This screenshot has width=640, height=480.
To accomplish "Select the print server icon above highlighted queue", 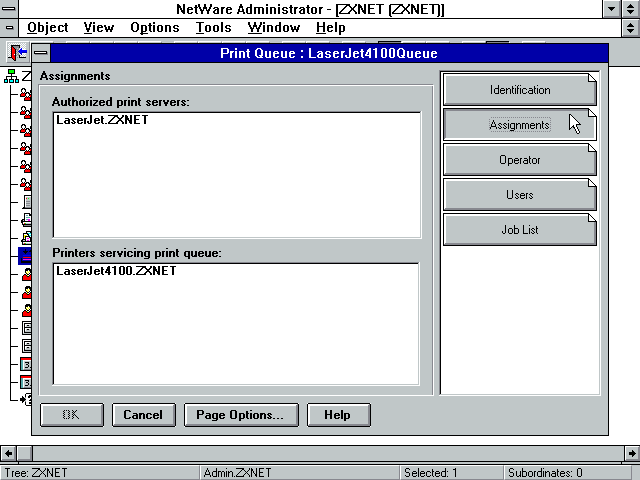I will tap(27, 238).
